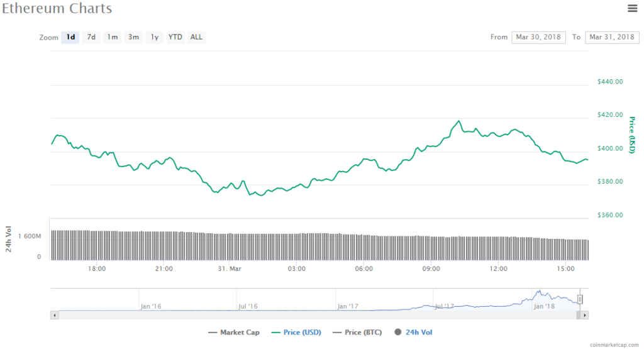Toggle the 24h Vol series
This screenshot has height=349, width=644.
413,332
